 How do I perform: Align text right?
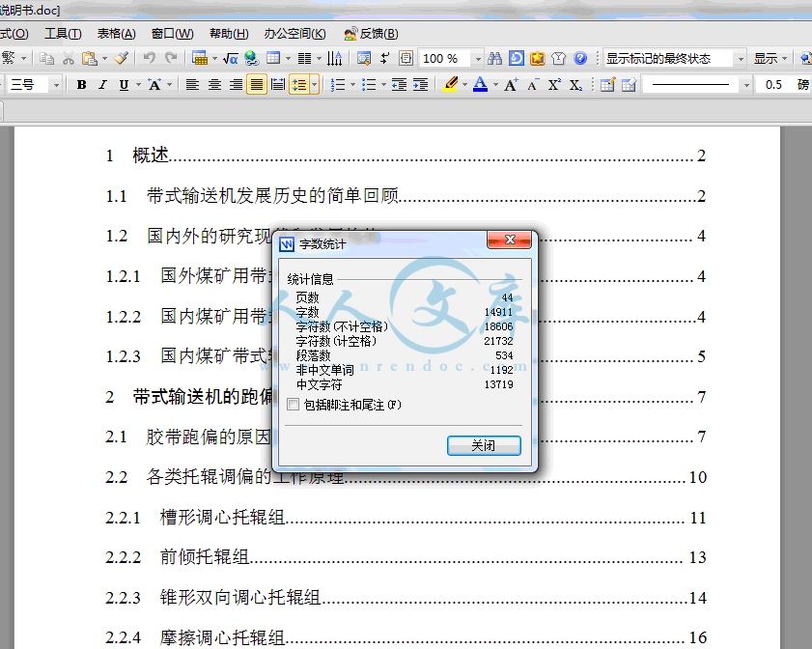[237, 84]
